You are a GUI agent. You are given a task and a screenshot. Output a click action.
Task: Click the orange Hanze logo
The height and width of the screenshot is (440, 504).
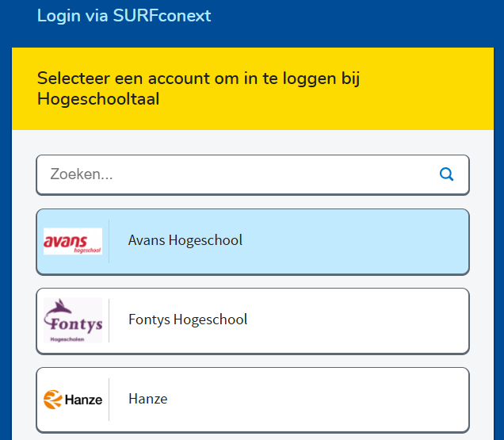pyautogui.click(x=73, y=400)
